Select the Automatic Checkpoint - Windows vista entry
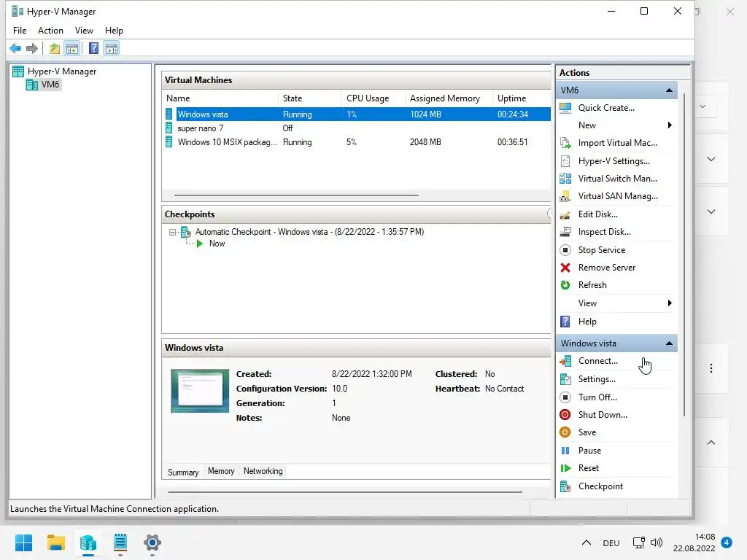Image resolution: width=747 pixels, height=560 pixels. [309, 232]
